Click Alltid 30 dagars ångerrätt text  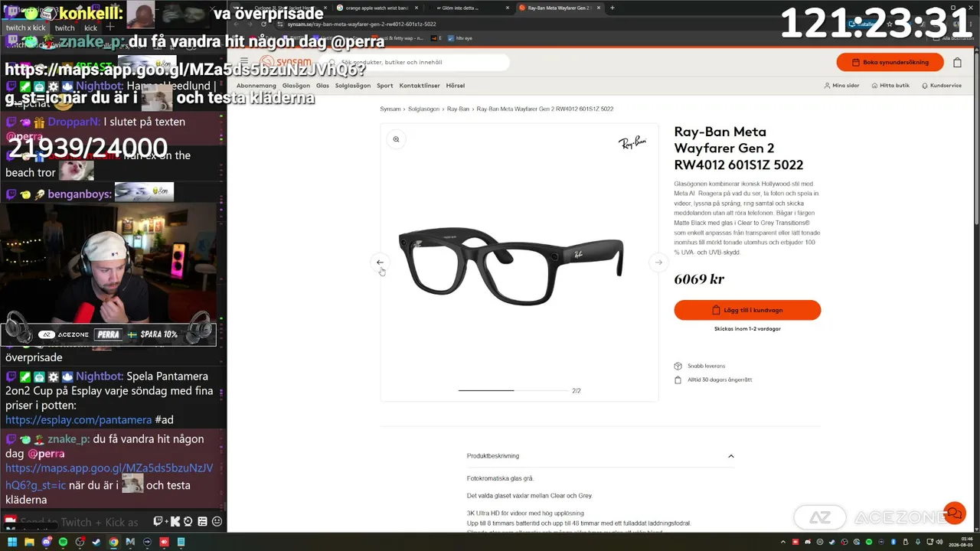click(720, 380)
